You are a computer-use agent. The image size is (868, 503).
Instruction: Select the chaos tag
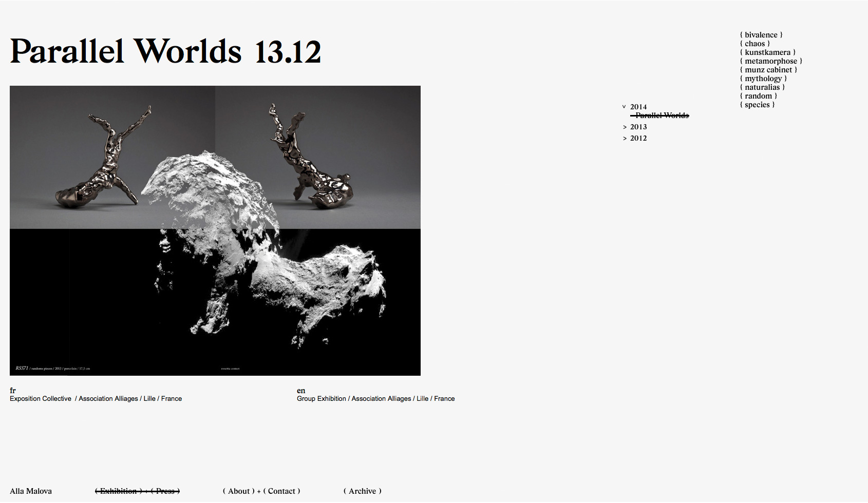tap(754, 44)
